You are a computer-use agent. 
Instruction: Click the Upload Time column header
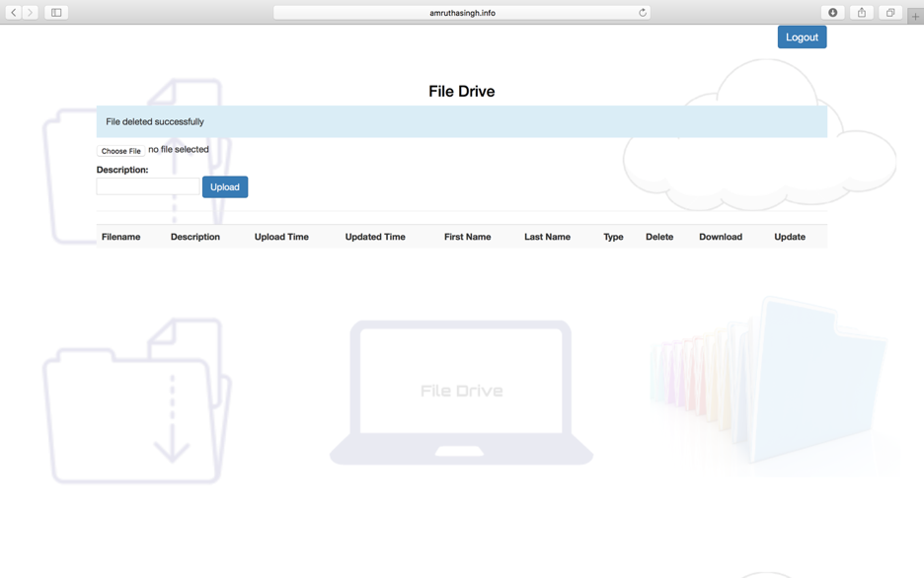pyautogui.click(x=281, y=237)
